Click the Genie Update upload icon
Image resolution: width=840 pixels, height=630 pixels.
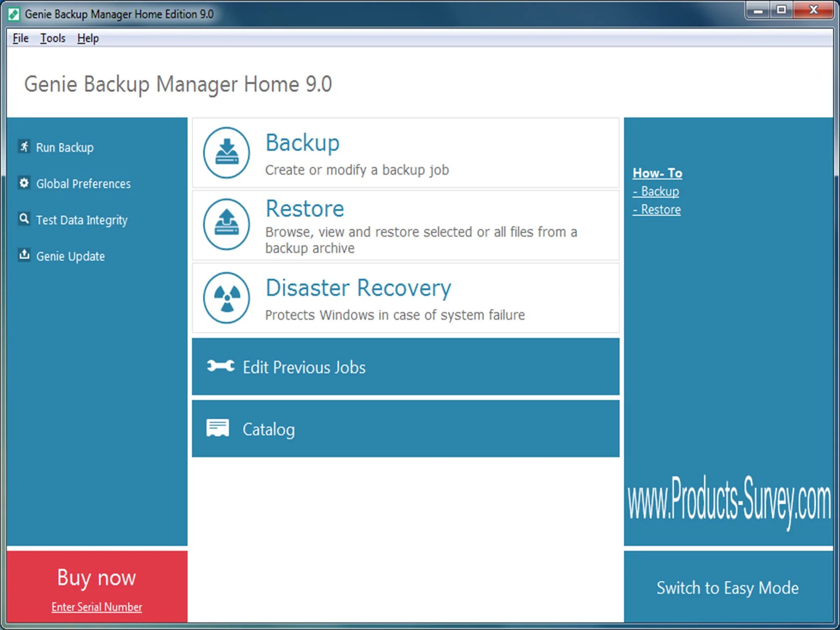coord(24,255)
